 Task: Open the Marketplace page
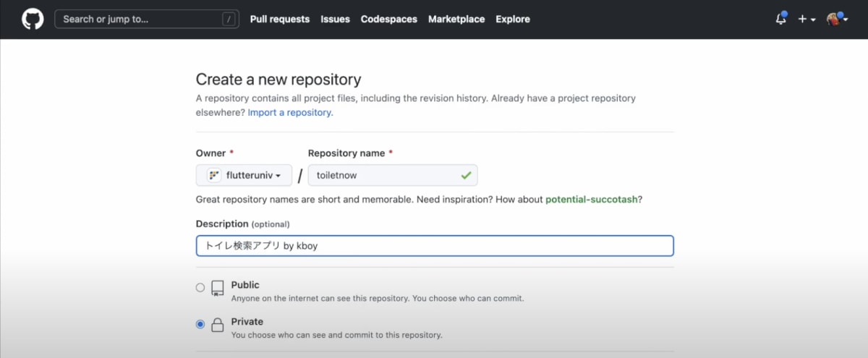pyautogui.click(x=456, y=20)
